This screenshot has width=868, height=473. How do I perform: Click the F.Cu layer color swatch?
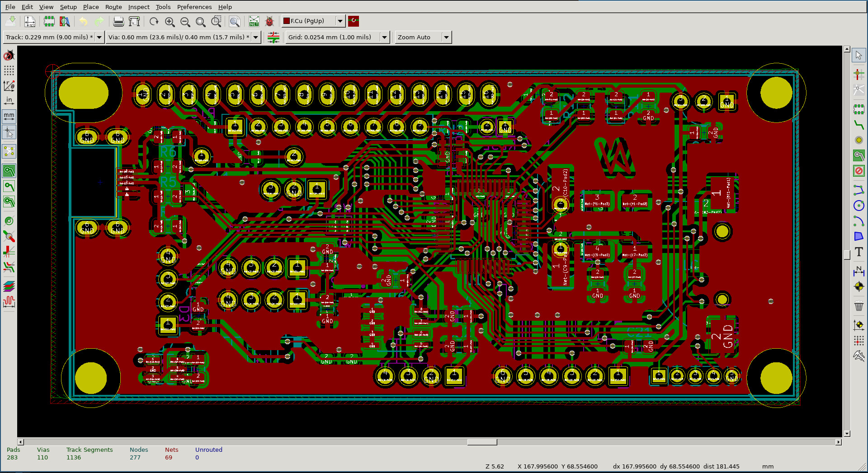point(287,21)
